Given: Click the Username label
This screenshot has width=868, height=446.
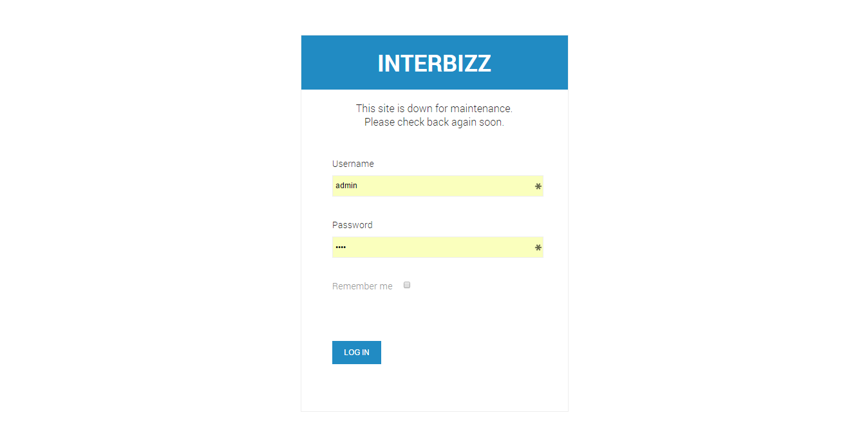Looking at the screenshot, I should click(353, 164).
